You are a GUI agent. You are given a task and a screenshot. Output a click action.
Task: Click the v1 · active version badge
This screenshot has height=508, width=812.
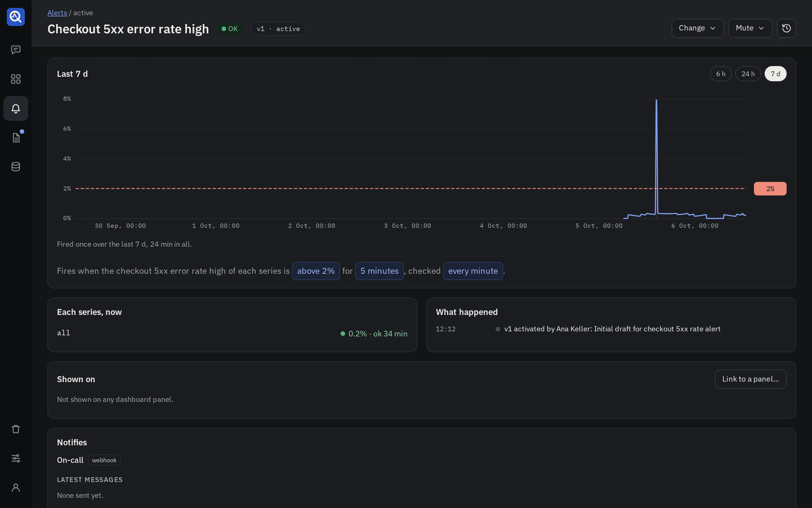point(278,29)
